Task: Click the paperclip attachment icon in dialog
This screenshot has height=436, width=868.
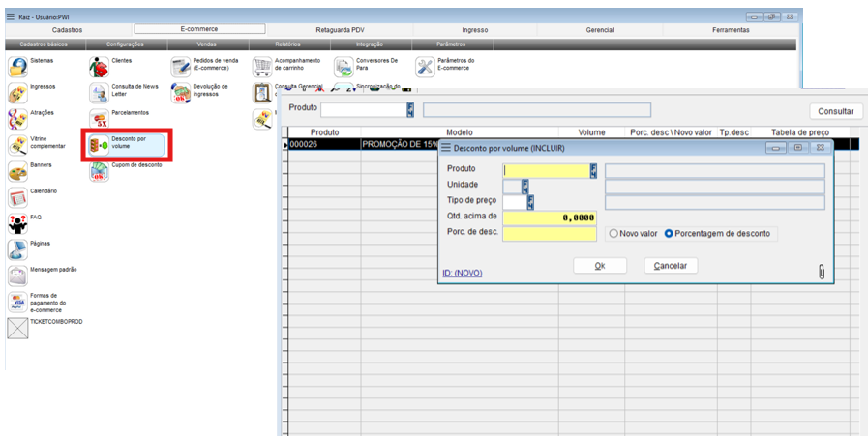Action: coord(822,272)
